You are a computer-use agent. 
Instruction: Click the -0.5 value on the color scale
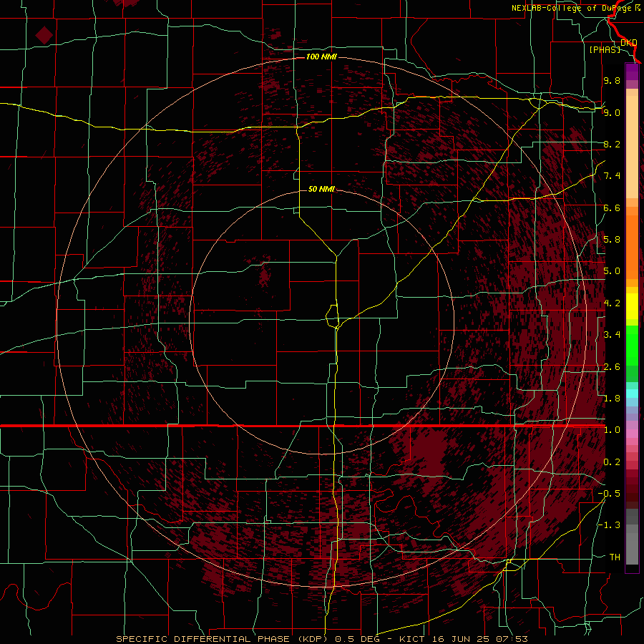point(609,494)
